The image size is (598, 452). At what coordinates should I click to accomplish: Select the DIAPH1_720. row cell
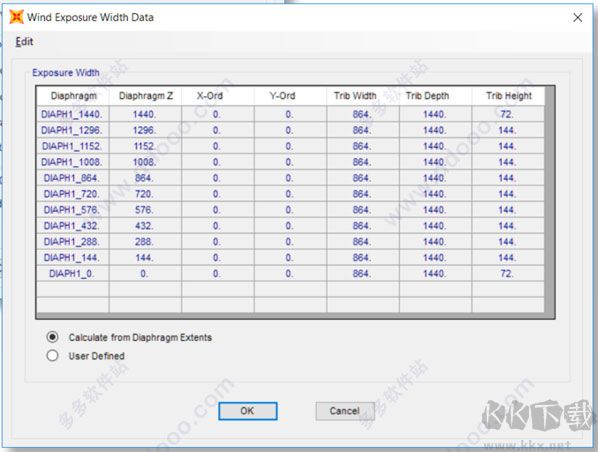coord(73,194)
